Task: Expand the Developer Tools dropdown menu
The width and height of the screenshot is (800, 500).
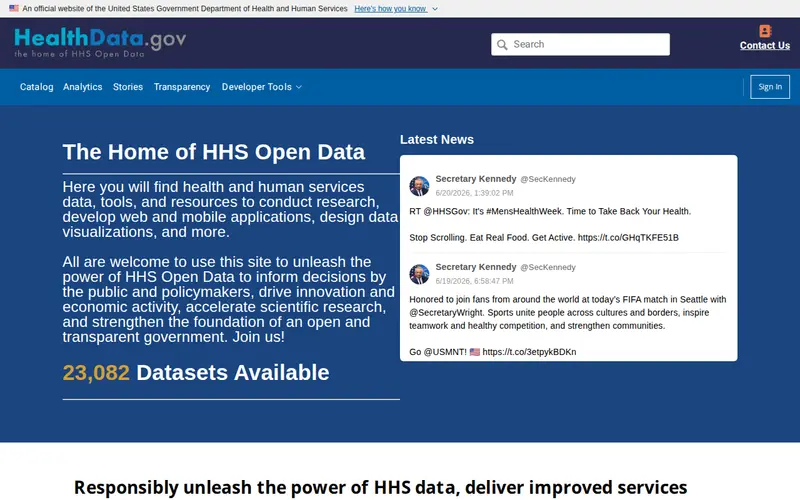Action: (262, 87)
